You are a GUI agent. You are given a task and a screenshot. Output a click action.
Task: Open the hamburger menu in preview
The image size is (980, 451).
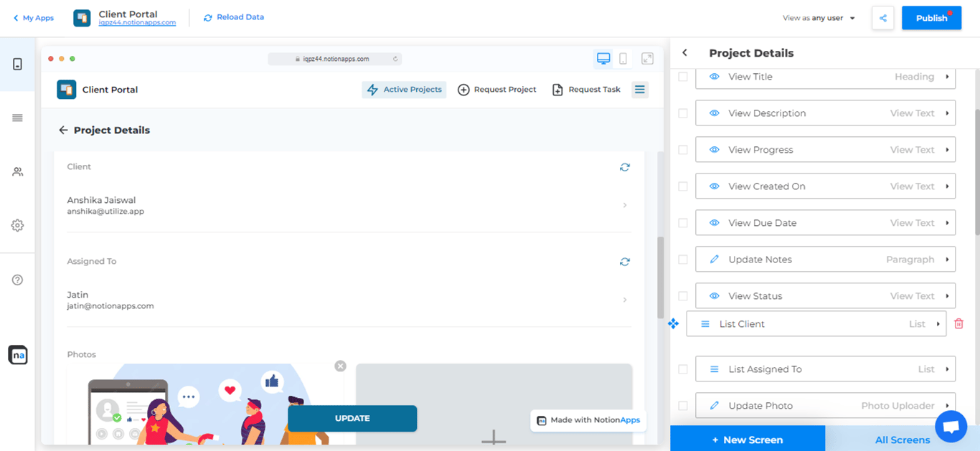[x=640, y=90]
